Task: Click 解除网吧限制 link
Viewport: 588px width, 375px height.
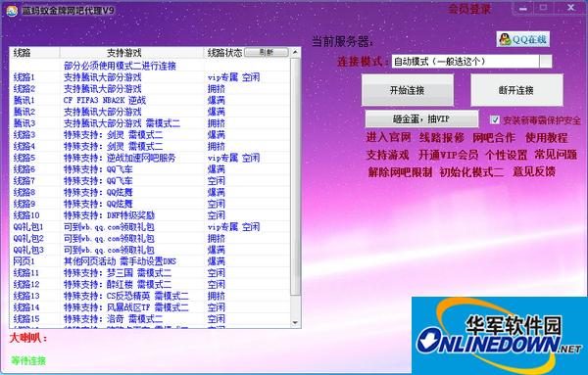Action: [x=400, y=172]
